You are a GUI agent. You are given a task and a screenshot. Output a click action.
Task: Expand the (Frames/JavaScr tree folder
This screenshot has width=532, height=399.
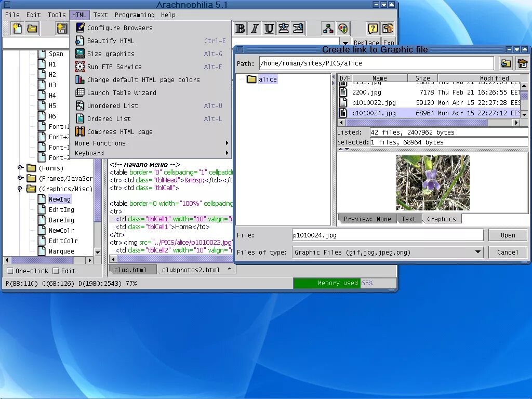20,178
